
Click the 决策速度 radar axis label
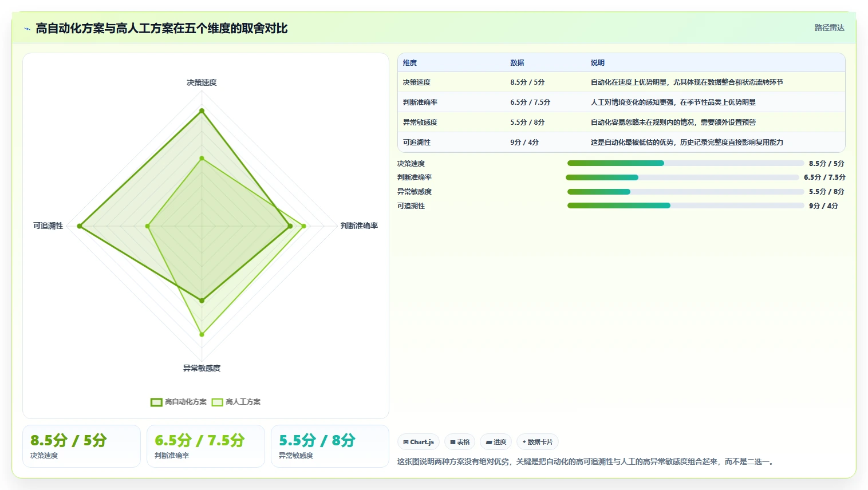pos(202,82)
